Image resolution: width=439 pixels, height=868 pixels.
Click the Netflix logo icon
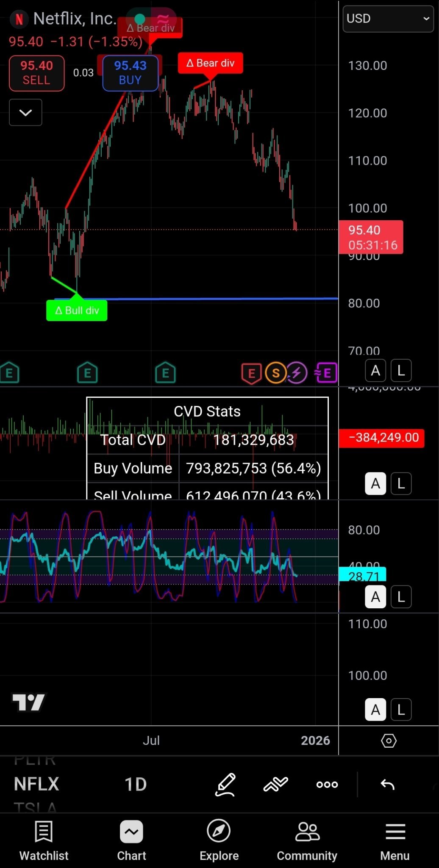click(x=19, y=19)
